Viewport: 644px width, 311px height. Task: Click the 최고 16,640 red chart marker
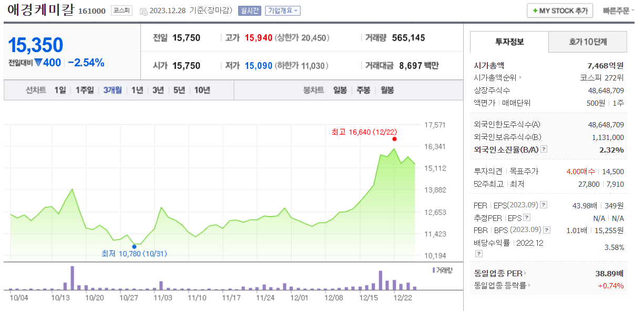tap(394, 139)
